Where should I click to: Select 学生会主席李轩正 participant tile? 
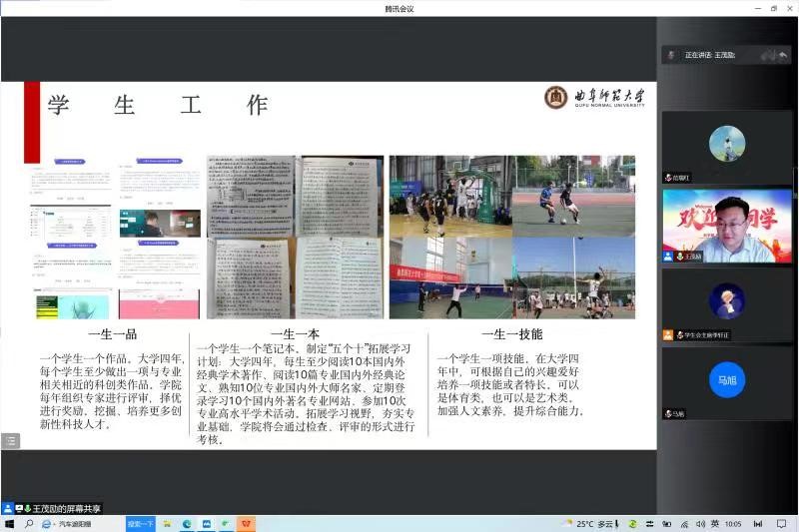pyautogui.click(x=726, y=303)
